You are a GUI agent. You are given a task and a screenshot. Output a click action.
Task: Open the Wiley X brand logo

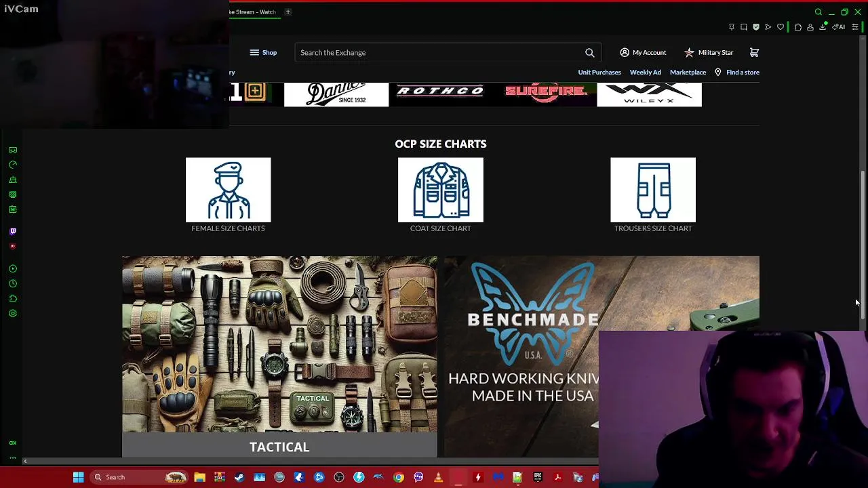pyautogui.click(x=649, y=94)
